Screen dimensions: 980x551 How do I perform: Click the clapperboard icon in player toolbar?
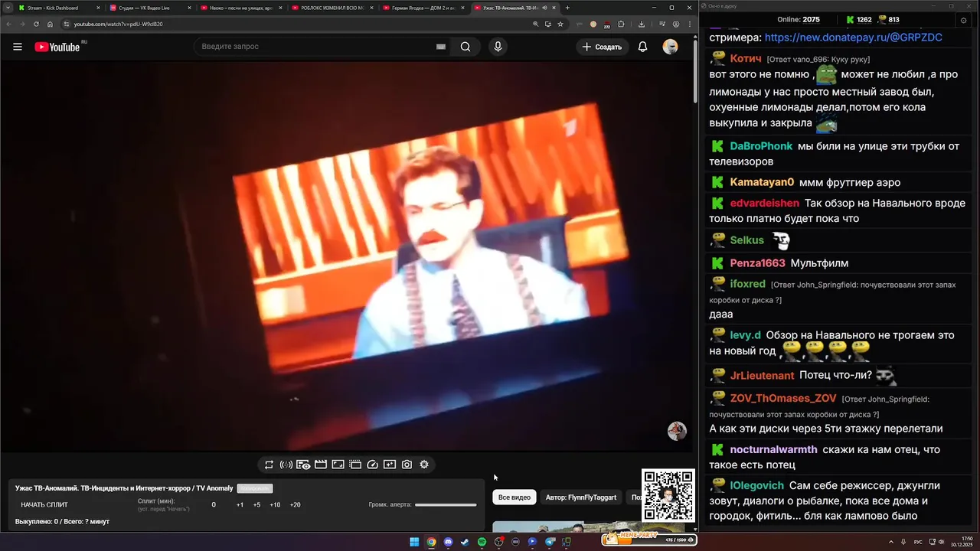click(321, 465)
